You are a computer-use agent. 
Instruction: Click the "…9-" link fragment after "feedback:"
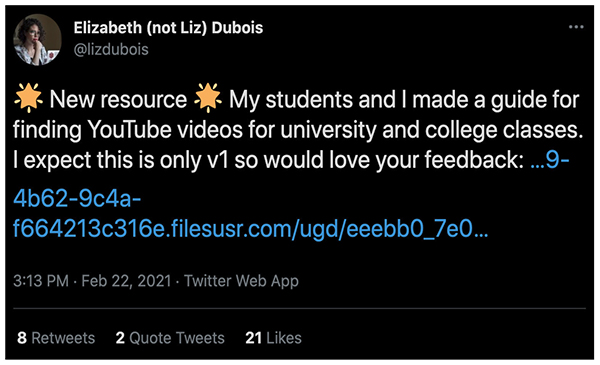[550, 160]
